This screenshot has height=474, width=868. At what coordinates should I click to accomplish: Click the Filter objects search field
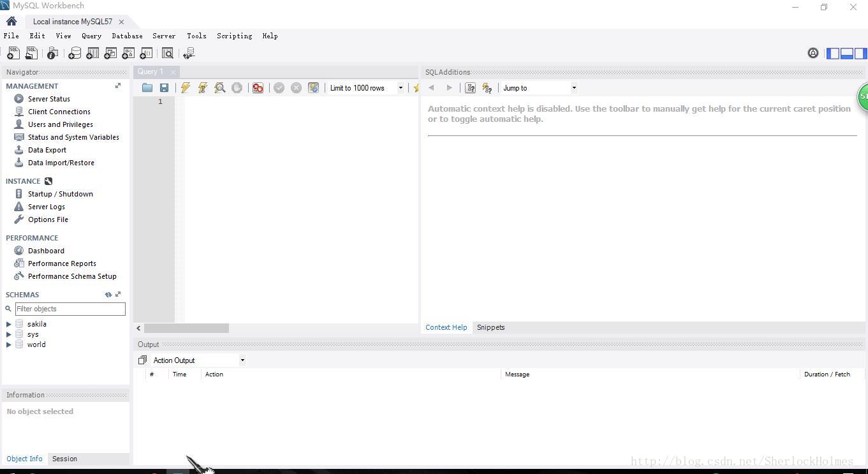tap(70, 309)
